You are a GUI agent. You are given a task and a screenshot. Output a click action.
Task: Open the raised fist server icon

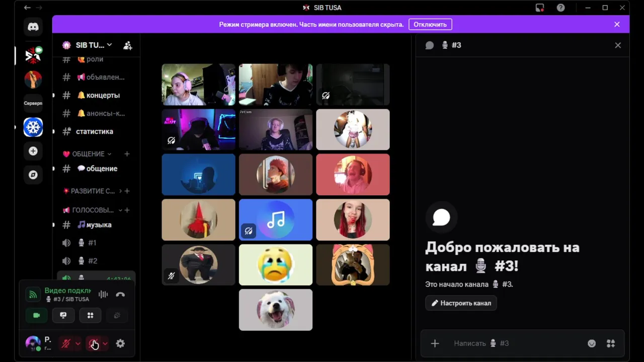pos(33,79)
